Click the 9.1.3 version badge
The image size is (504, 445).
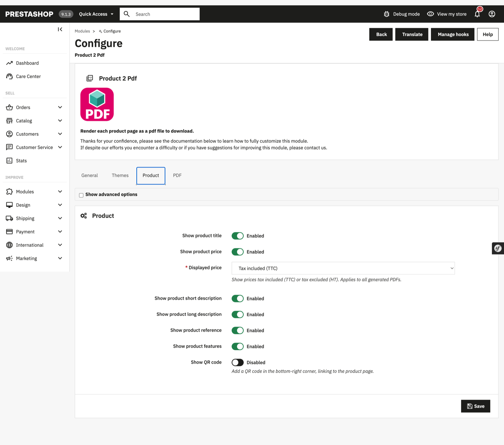tap(66, 14)
